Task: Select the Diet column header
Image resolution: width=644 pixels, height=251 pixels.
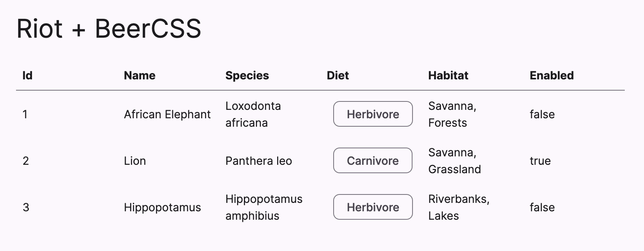Action: pyautogui.click(x=338, y=75)
